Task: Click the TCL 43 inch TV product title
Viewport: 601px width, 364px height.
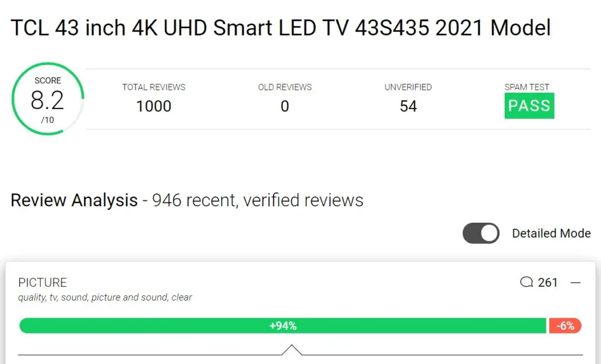Action: 281,28
